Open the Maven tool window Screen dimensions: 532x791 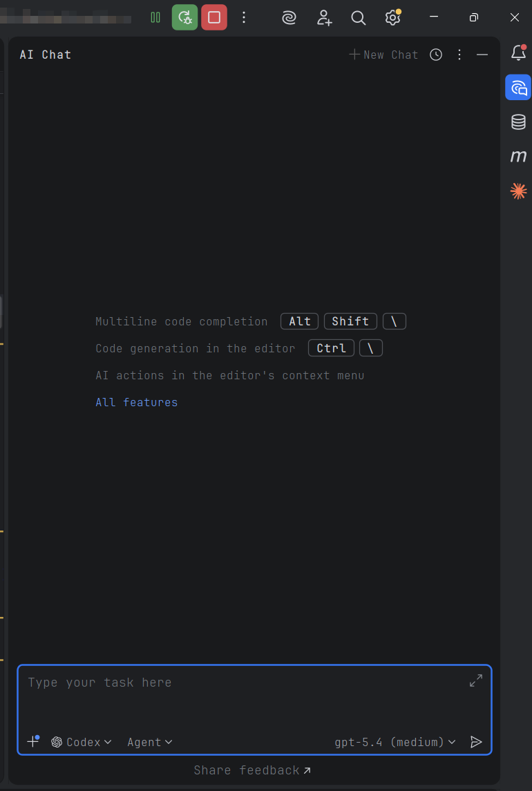click(x=518, y=156)
